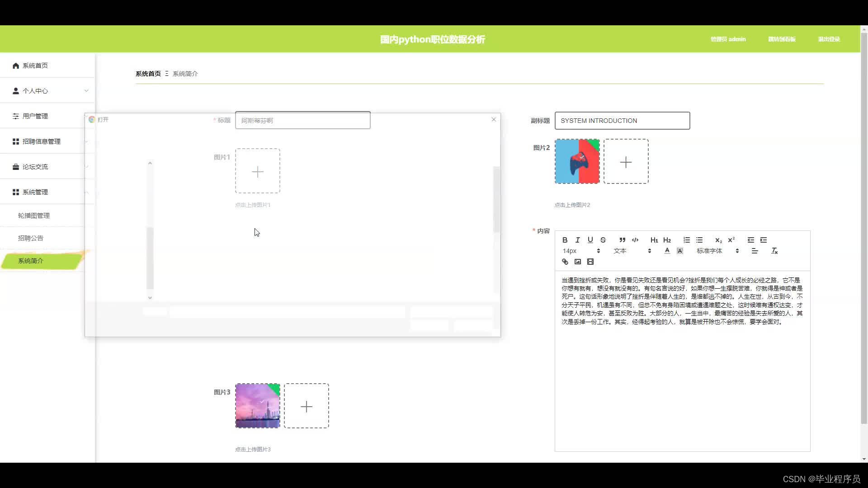Decrease indent with the outdent icon
Screen dimensions: 868x488
coord(750,240)
